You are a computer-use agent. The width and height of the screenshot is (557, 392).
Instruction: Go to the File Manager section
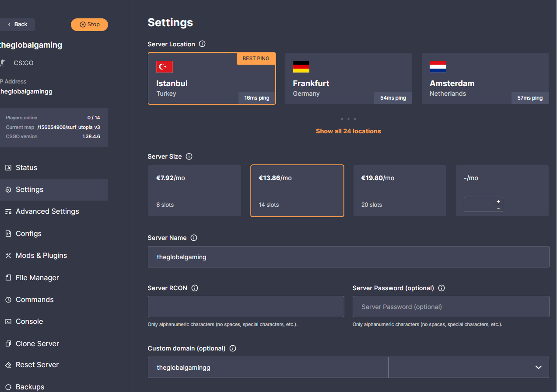[x=37, y=278]
